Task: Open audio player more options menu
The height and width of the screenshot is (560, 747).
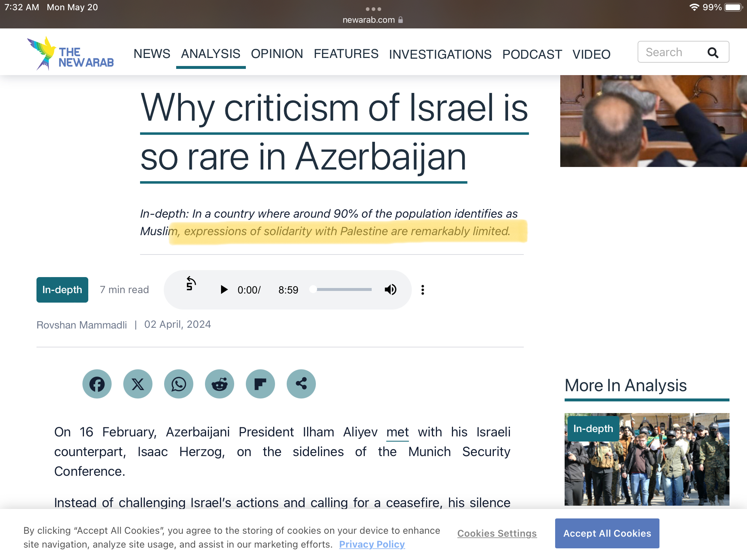Action: [423, 290]
